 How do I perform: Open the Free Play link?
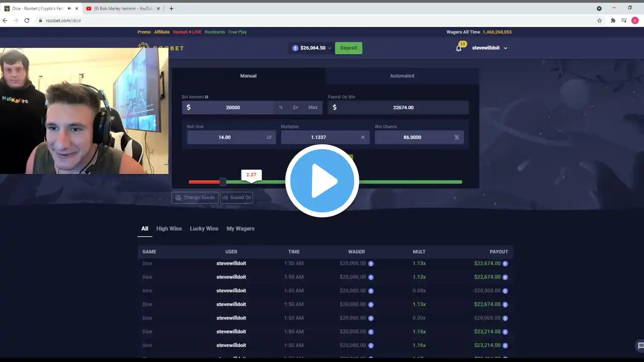tap(237, 32)
